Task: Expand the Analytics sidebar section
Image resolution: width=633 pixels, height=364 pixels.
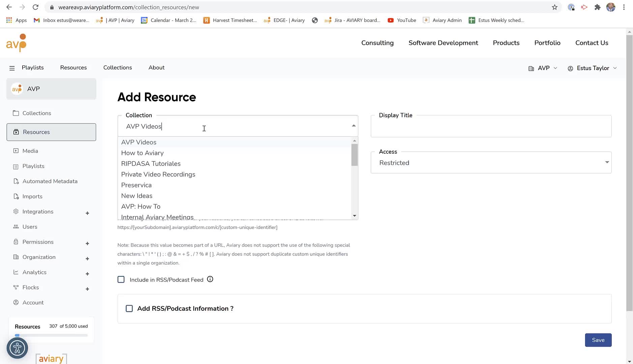Action: click(x=87, y=274)
